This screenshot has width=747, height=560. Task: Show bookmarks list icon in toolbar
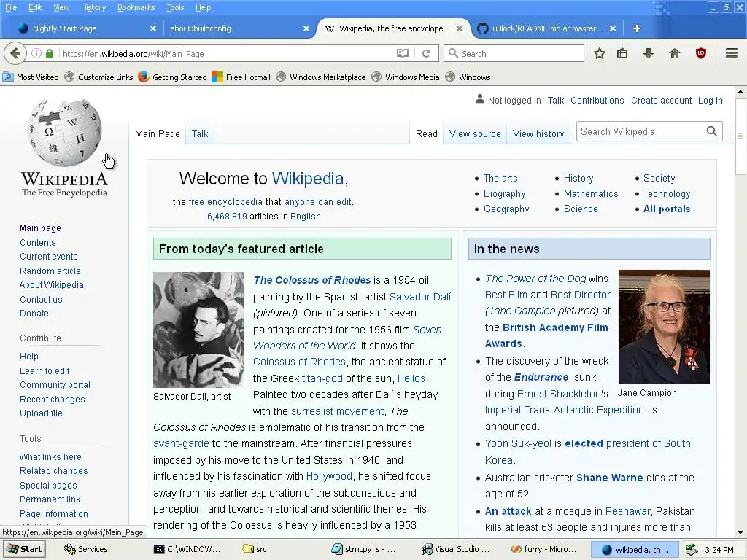tap(622, 53)
